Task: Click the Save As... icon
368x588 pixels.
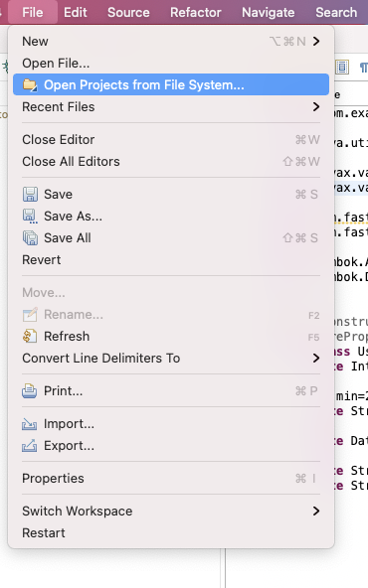Action: [30, 216]
